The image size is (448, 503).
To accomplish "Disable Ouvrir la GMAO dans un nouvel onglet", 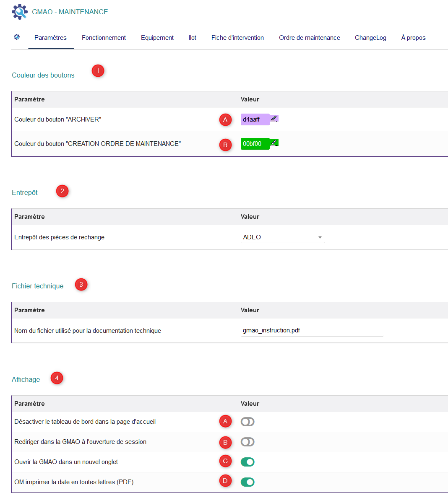I will [247, 462].
